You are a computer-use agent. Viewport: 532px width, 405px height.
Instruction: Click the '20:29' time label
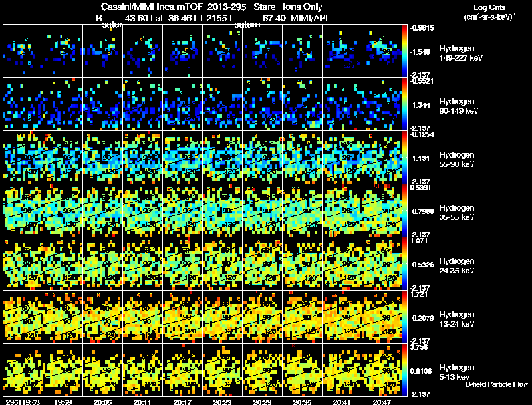tap(262, 402)
